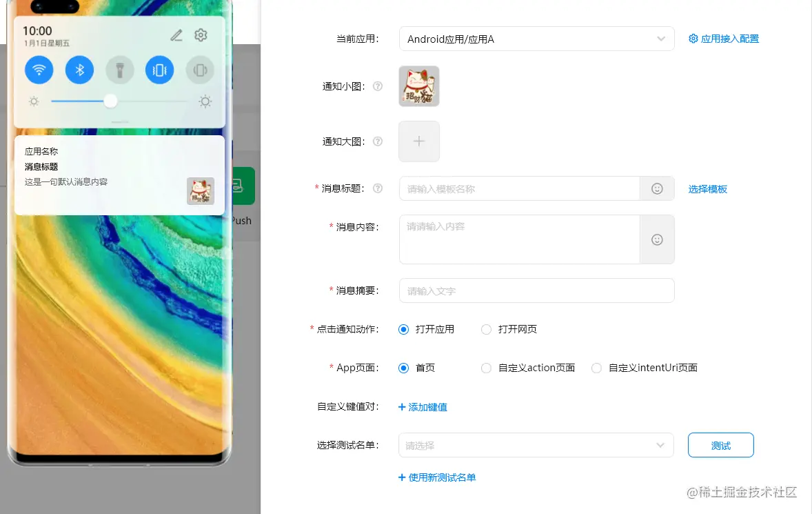
Task: Tap the blue vibrate mode icon
Action: [x=159, y=70]
